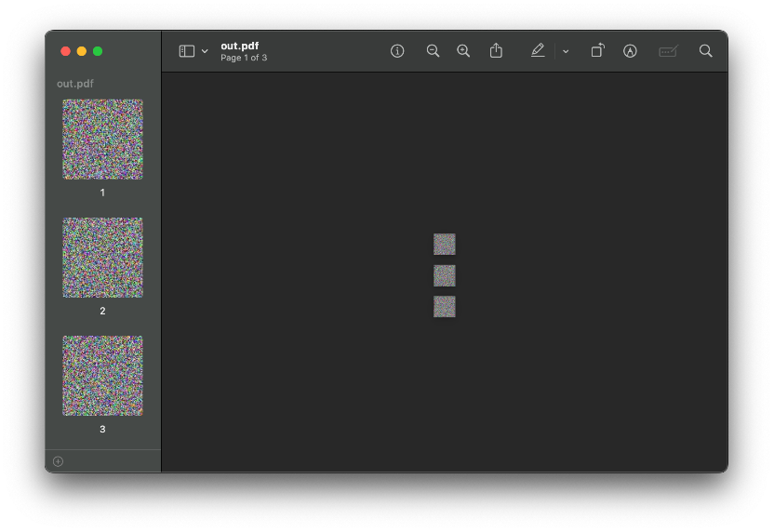Expand the highlight style dropdown arrow
774x532 pixels.
(x=566, y=51)
